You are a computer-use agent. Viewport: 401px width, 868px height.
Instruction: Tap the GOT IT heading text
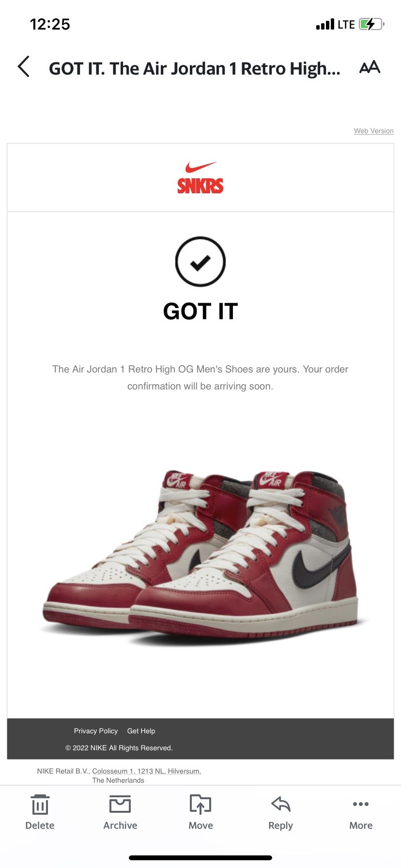pos(200,311)
